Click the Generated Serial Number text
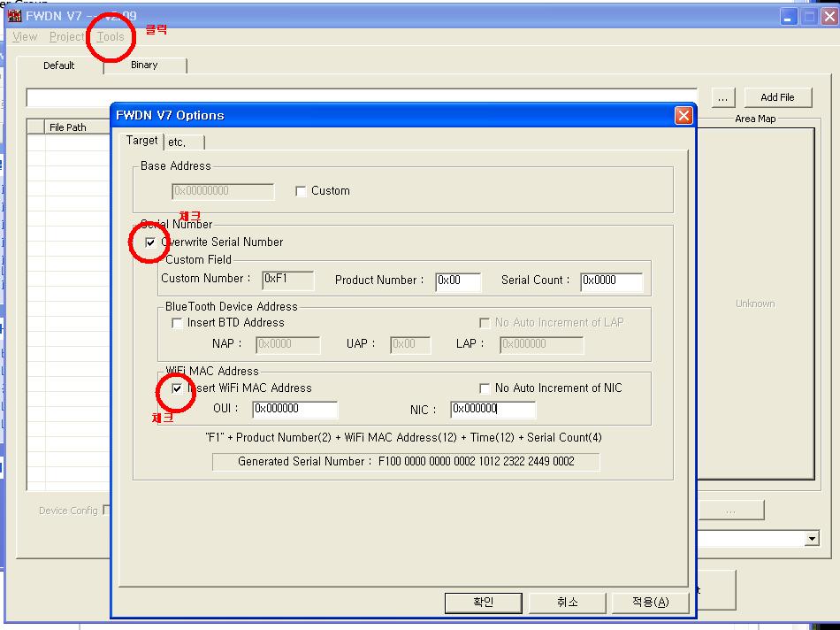840x630 pixels. click(406, 462)
